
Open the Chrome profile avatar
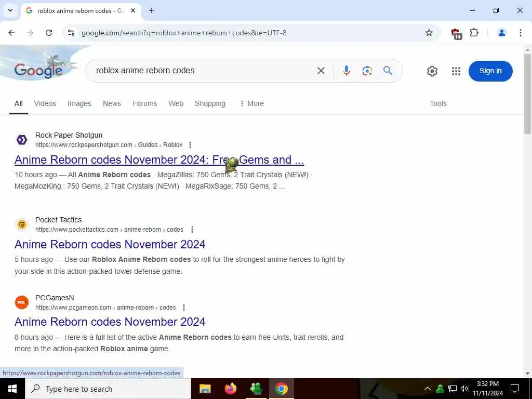[x=501, y=33]
